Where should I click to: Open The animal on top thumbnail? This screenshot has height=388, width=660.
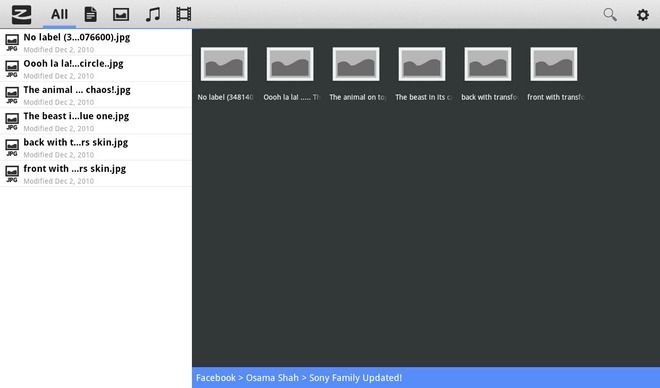(x=356, y=64)
